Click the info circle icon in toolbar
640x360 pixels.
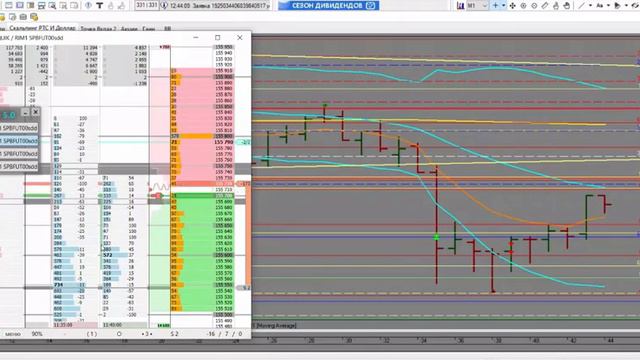click(88, 5)
